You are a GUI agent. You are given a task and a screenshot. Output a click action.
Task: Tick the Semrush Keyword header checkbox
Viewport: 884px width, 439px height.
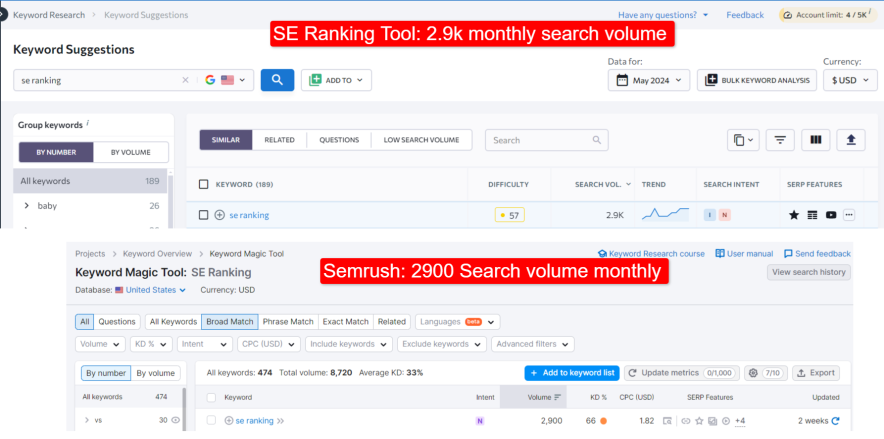pyautogui.click(x=211, y=397)
